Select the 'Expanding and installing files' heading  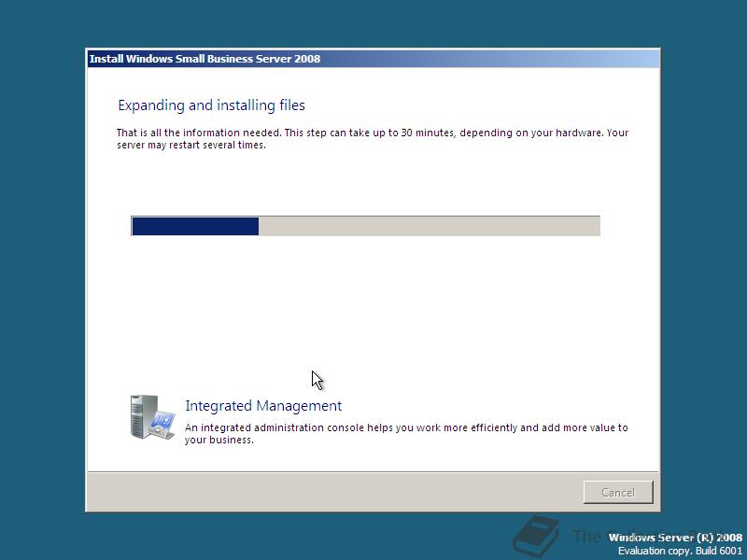point(212,105)
